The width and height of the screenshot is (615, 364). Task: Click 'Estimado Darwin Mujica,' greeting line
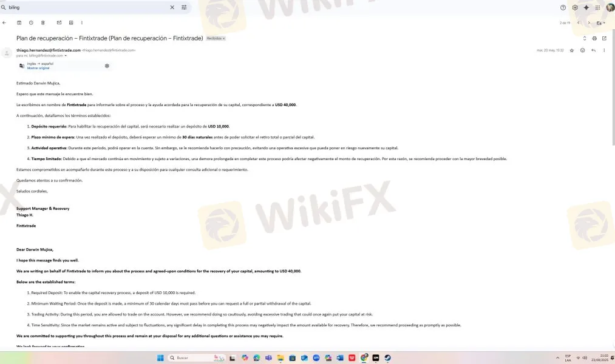(38, 83)
